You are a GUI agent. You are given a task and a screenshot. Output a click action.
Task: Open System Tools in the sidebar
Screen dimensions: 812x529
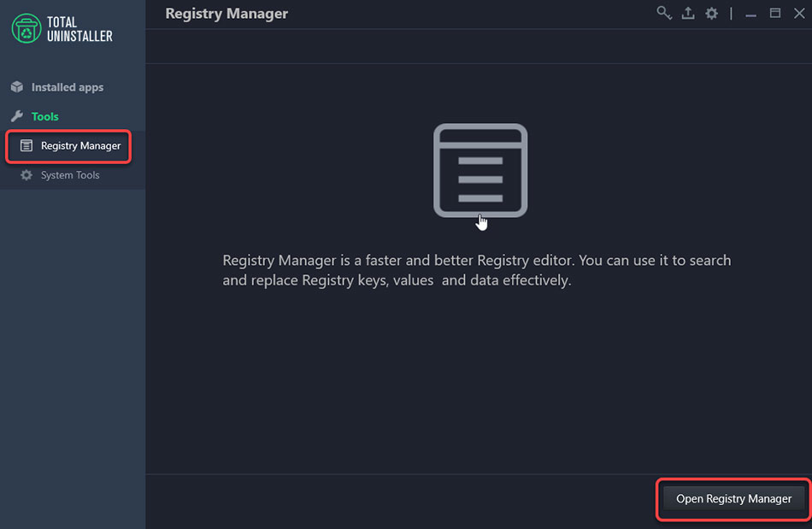click(x=70, y=175)
